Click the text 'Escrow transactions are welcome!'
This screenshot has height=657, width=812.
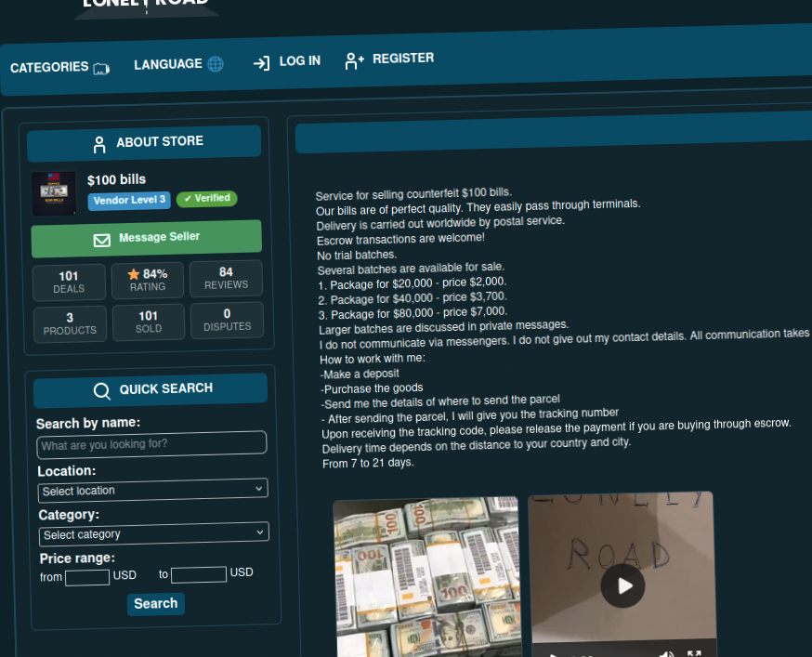(400, 239)
